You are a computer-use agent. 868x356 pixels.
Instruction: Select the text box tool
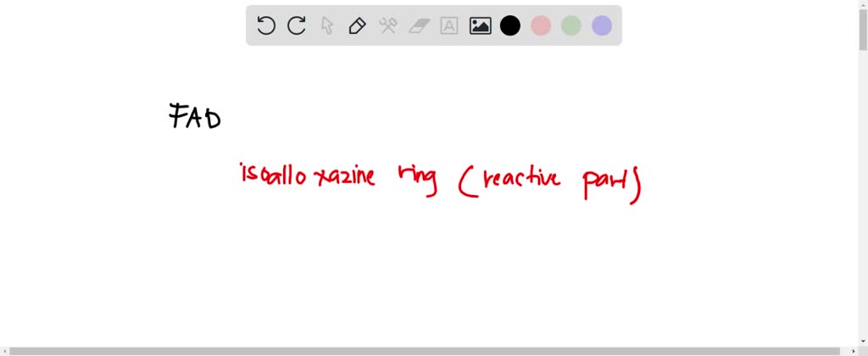point(449,25)
